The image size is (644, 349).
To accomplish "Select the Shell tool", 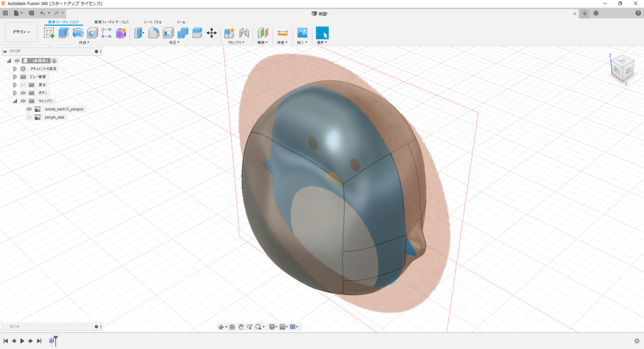I will coord(168,33).
